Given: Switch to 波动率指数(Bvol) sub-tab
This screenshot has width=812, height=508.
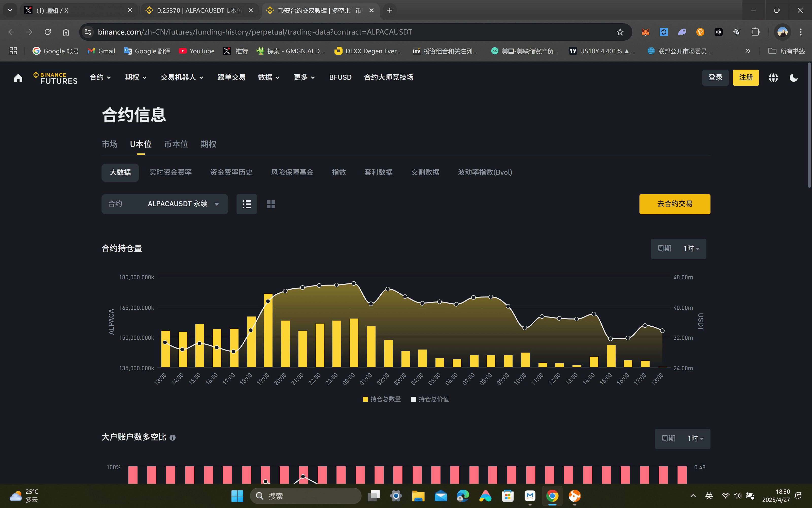Looking at the screenshot, I should point(485,172).
